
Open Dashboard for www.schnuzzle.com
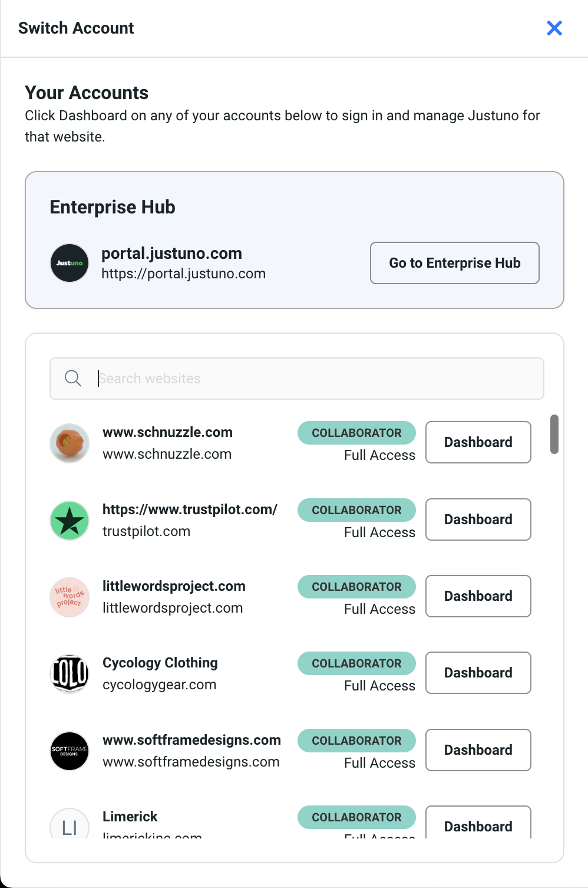pos(478,442)
